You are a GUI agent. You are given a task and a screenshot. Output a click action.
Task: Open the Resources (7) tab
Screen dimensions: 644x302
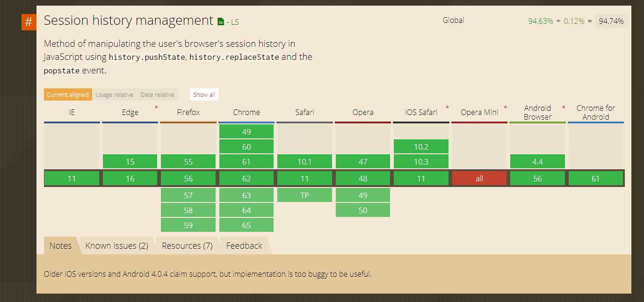click(187, 245)
